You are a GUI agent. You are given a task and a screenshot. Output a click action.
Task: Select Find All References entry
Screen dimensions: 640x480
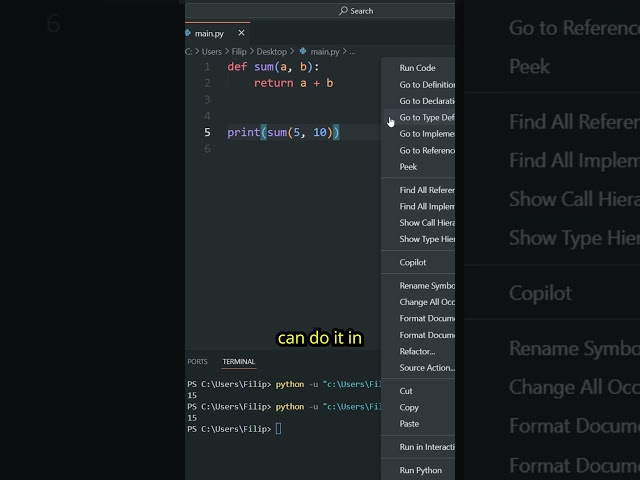pos(418,190)
